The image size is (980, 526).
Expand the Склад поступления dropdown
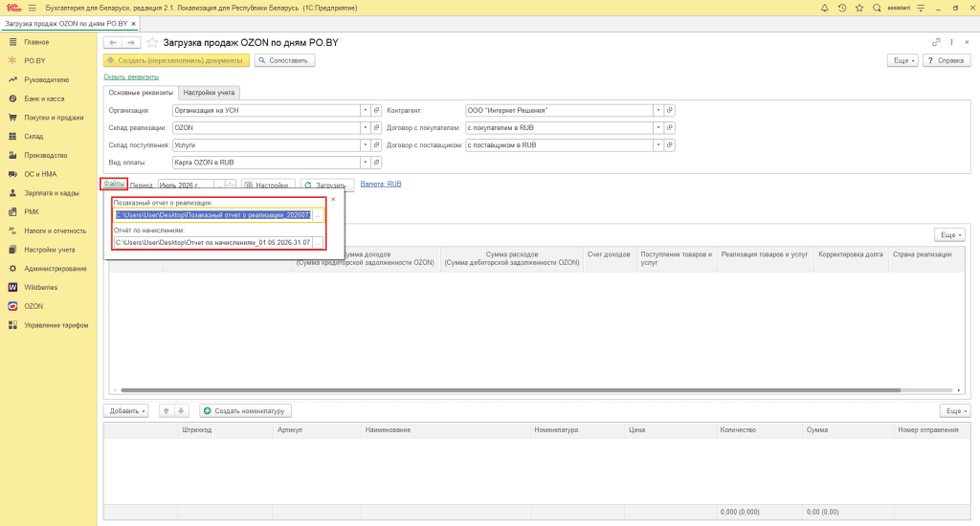click(365, 145)
